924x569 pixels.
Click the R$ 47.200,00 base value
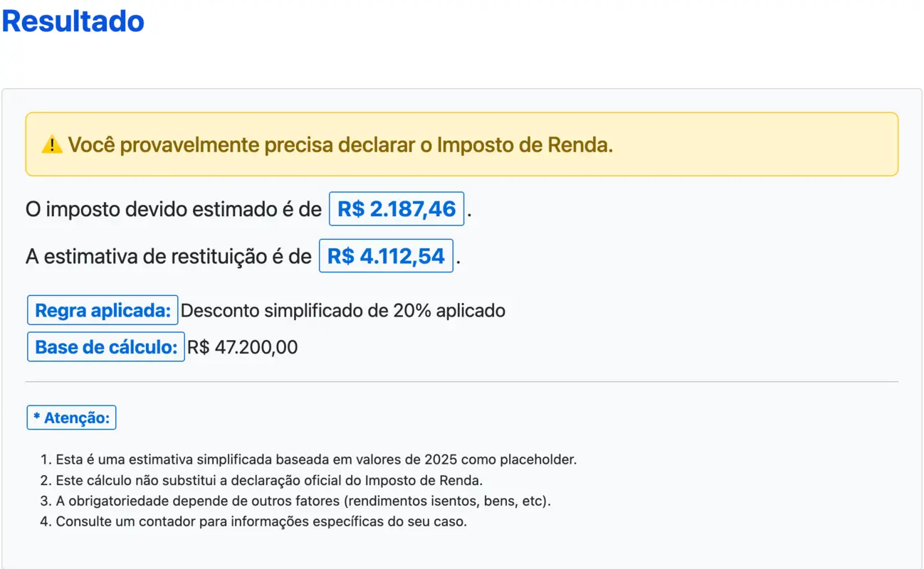pos(242,348)
